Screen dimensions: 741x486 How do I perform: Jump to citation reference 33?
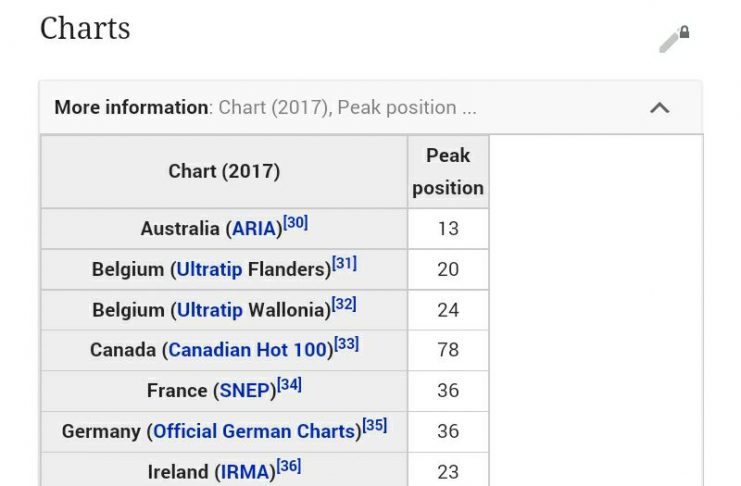pyautogui.click(x=347, y=344)
